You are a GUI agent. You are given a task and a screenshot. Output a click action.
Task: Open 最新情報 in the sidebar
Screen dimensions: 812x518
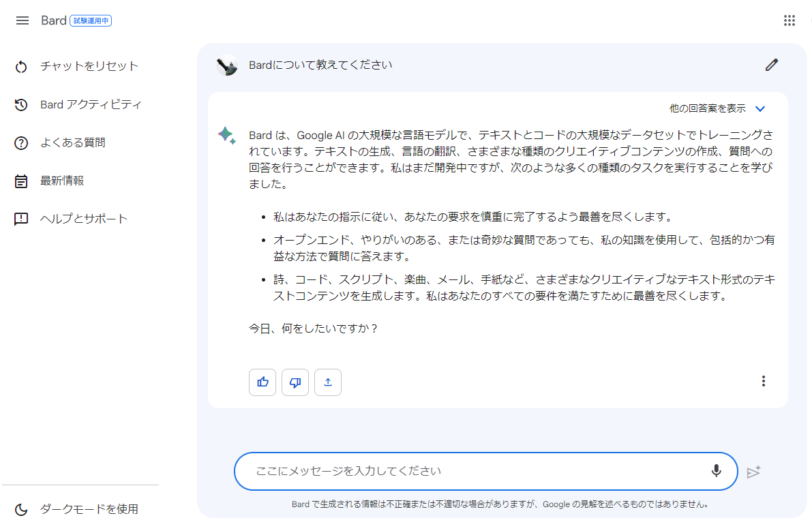[x=62, y=181]
